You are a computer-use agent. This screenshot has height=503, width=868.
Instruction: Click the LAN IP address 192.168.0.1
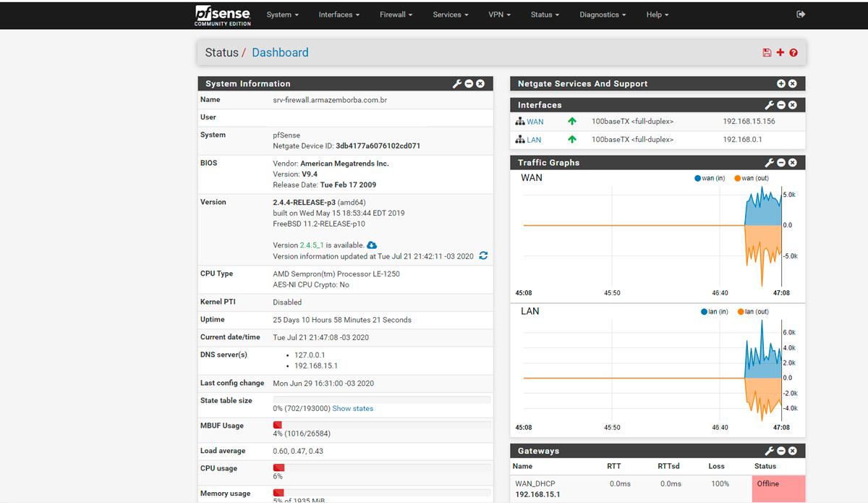[742, 140]
